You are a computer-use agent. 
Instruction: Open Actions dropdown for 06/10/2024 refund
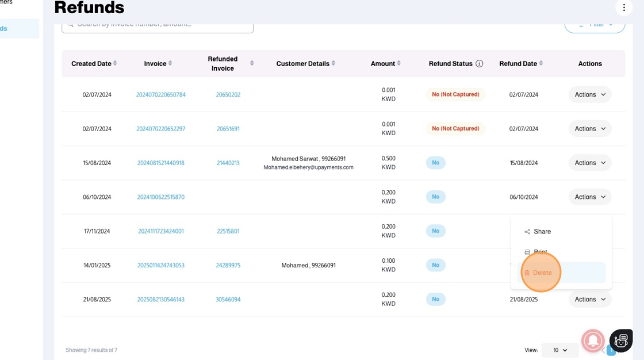tap(590, 197)
